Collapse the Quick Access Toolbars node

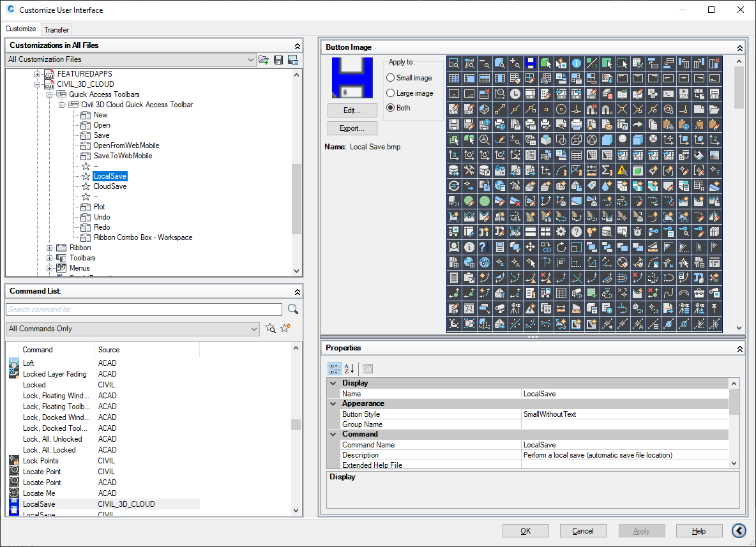pos(49,94)
